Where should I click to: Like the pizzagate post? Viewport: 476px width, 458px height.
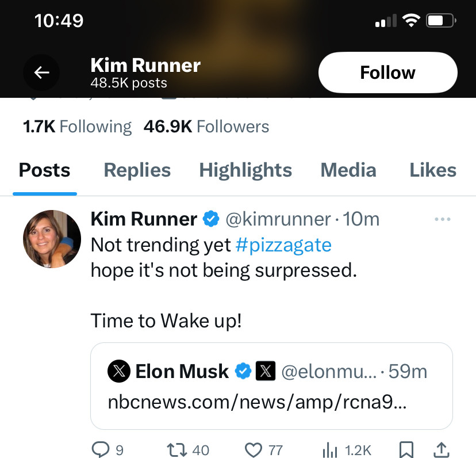pos(253,449)
